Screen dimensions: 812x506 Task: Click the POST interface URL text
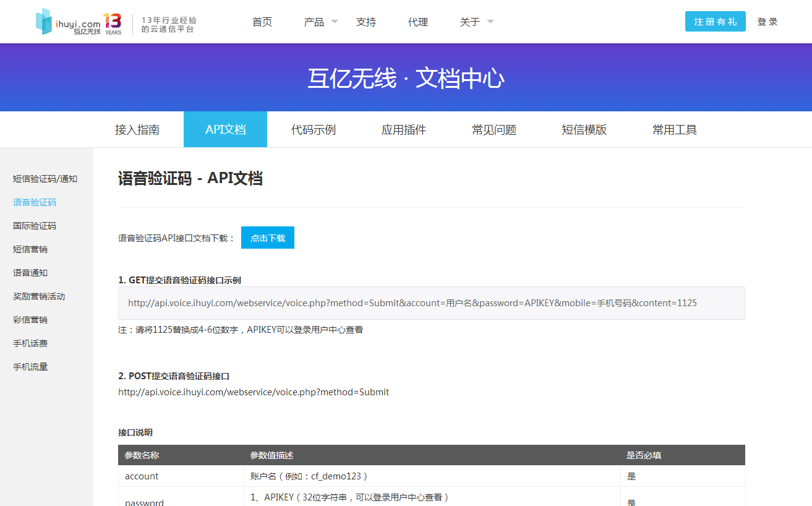point(254,392)
